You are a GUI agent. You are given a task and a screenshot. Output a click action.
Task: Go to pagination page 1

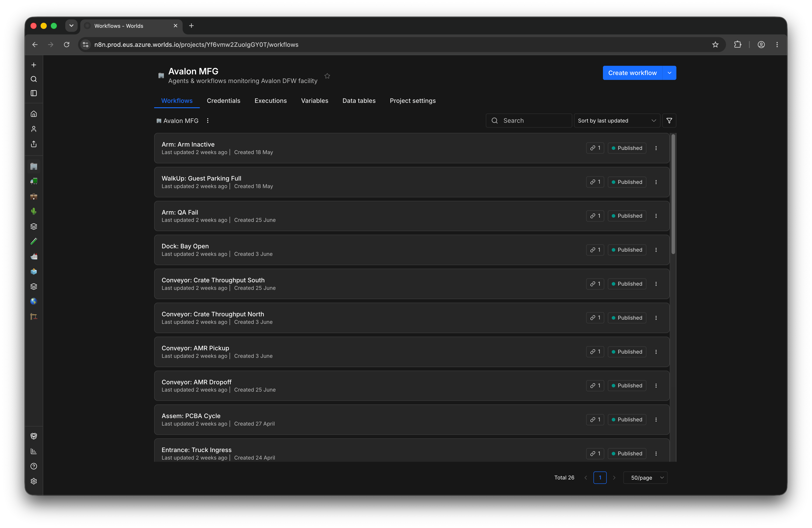point(600,478)
